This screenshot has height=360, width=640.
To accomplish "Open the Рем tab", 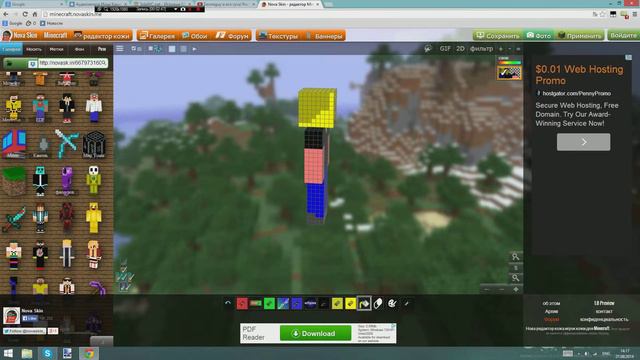I will click(102, 49).
